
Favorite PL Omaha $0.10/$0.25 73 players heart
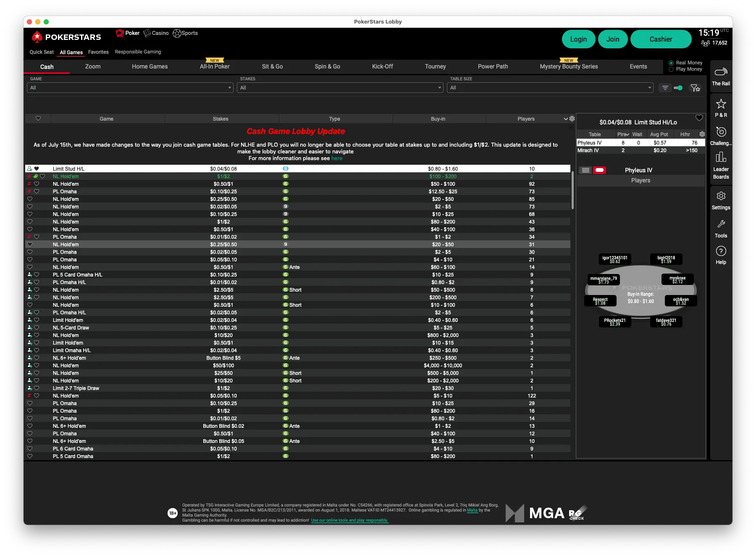click(x=37, y=191)
